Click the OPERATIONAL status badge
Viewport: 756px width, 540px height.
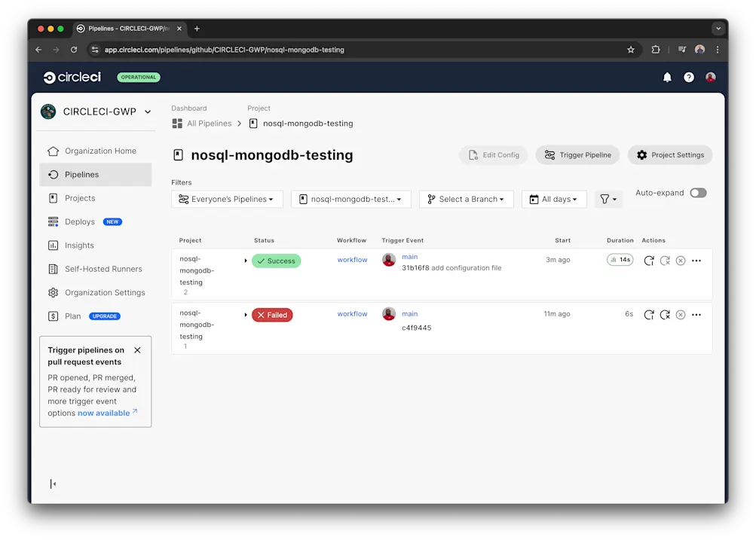click(x=138, y=77)
